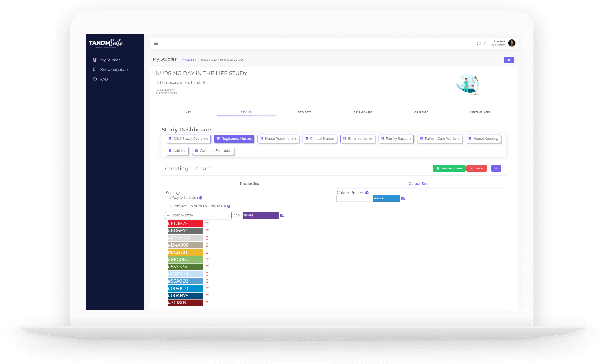Click the TANDM Suite logo

(x=106, y=44)
